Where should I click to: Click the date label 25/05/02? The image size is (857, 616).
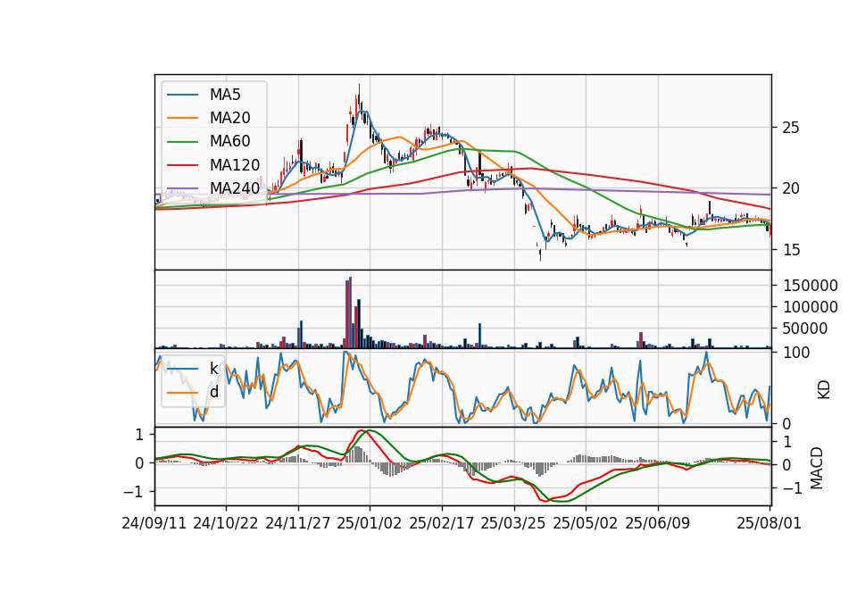click(586, 523)
